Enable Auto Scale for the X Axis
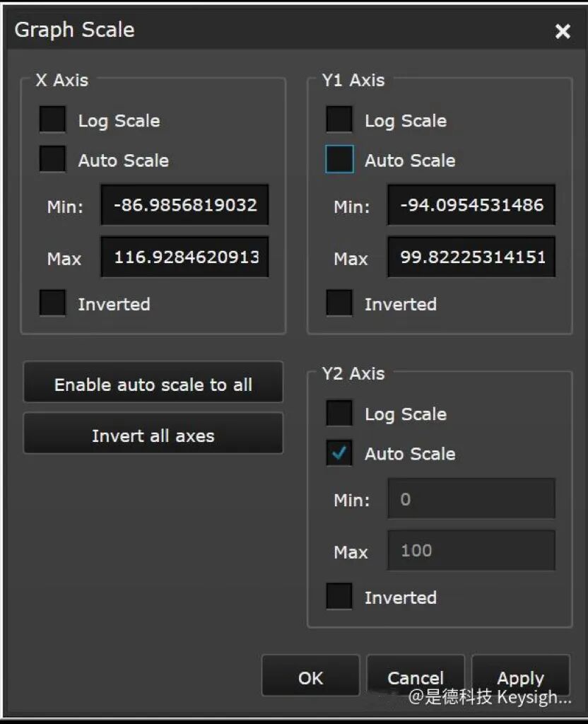 point(52,160)
